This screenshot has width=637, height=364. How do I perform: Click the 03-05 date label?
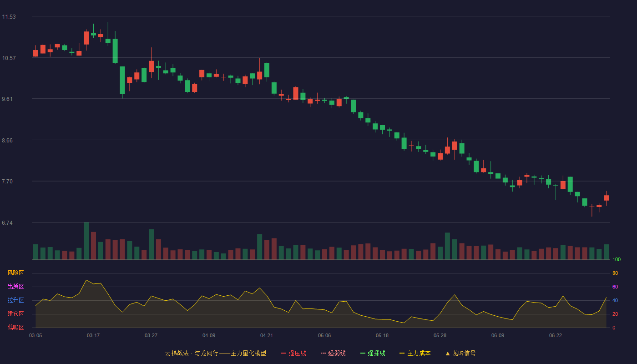pos(35,335)
